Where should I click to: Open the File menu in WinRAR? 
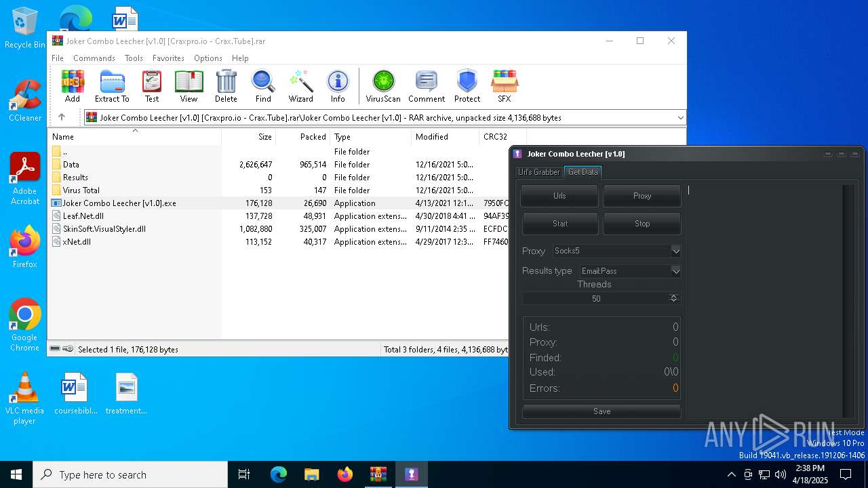tap(58, 58)
